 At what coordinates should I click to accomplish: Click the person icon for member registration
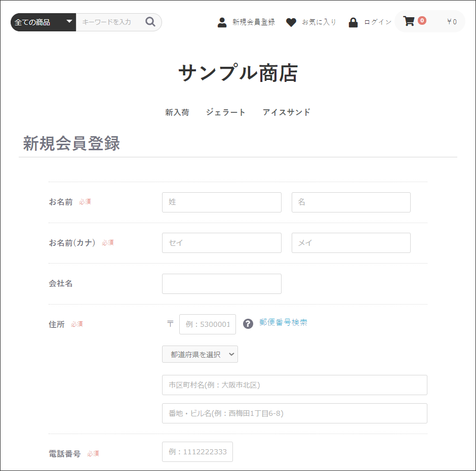[222, 22]
